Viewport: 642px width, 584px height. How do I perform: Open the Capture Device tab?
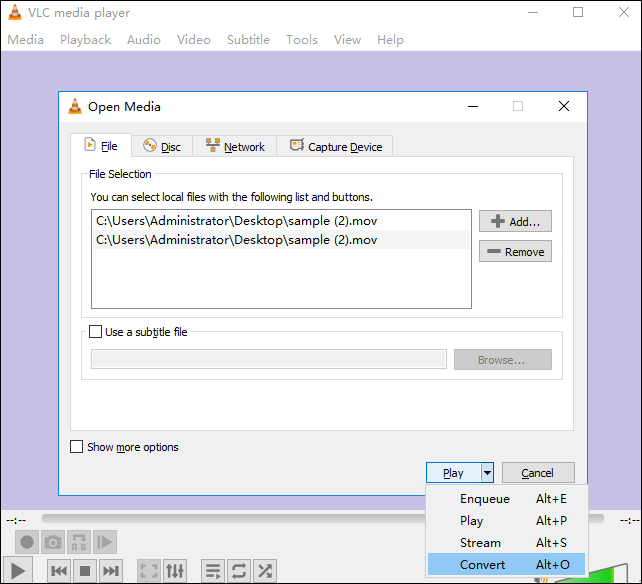336,147
